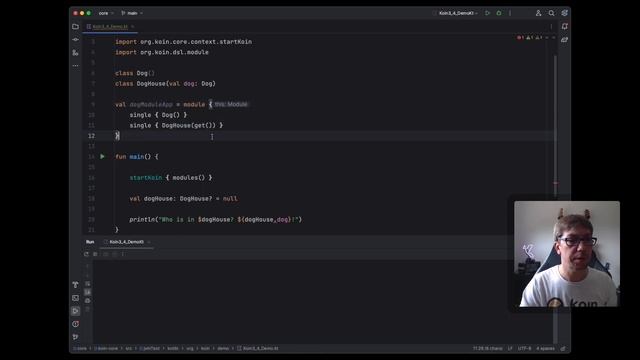Viewport: 640px width, 360px height.
Task: Stop the running process in Run panel
Action: tap(95, 254)
